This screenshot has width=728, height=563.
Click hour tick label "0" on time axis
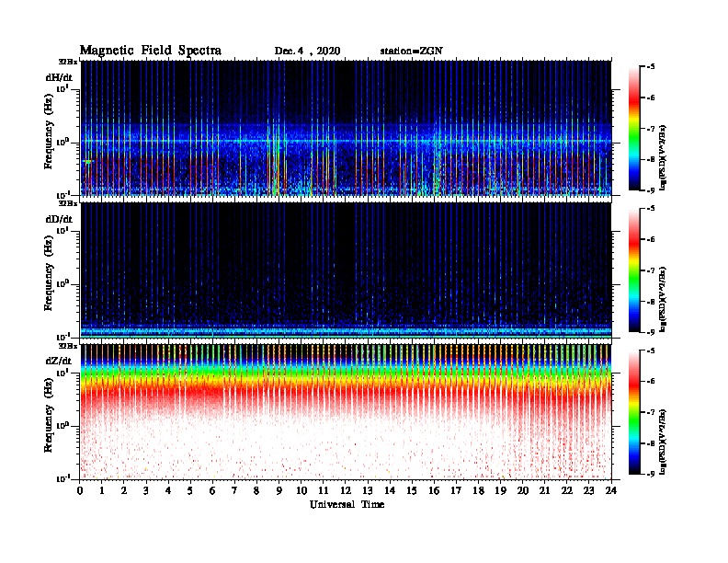point(80,491)
